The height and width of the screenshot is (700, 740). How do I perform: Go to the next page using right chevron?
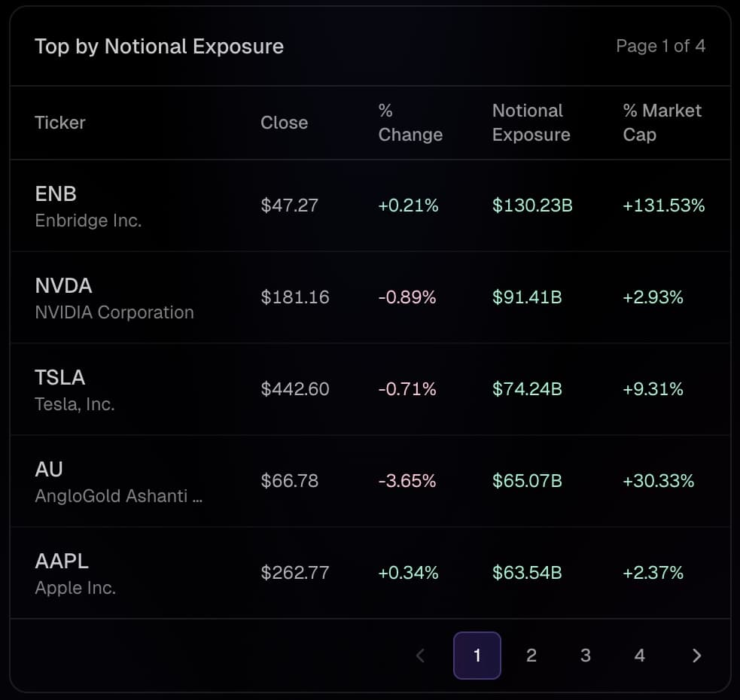click(x=696, y=656)
